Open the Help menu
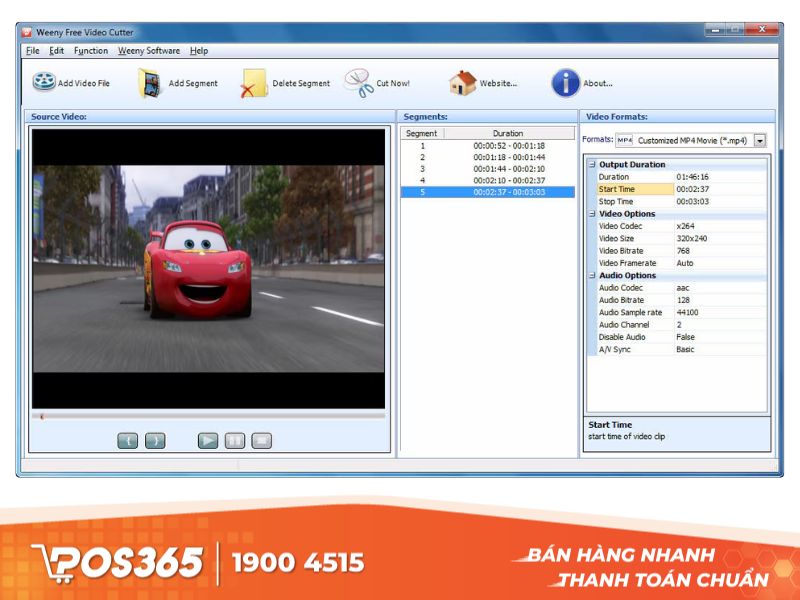Viewport: 800px width, 600px height. (x=199, y=51)
